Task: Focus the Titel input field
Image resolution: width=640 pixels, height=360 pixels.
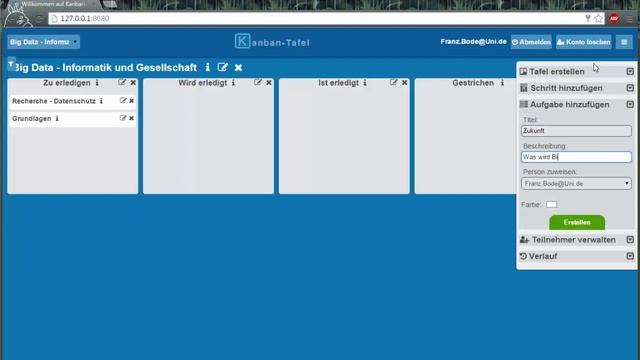Action: [x=576, y=131]
